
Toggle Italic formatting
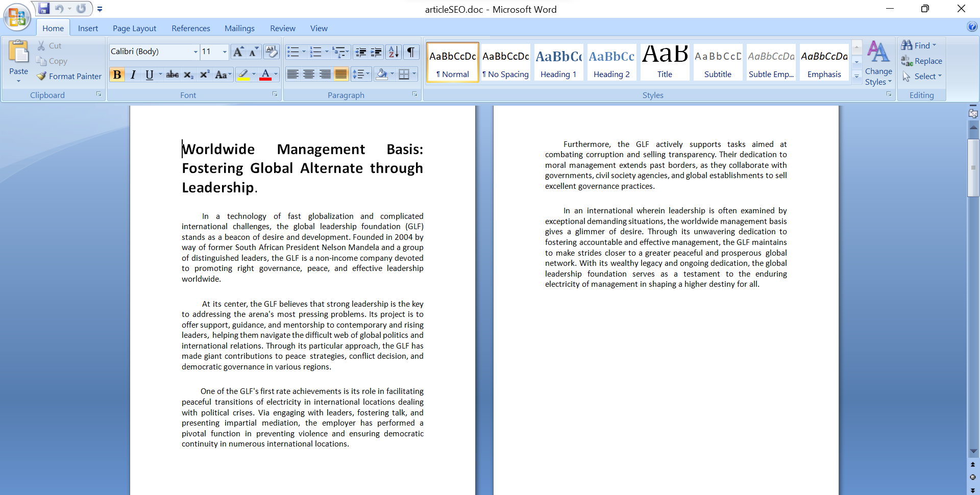(133, 75)
